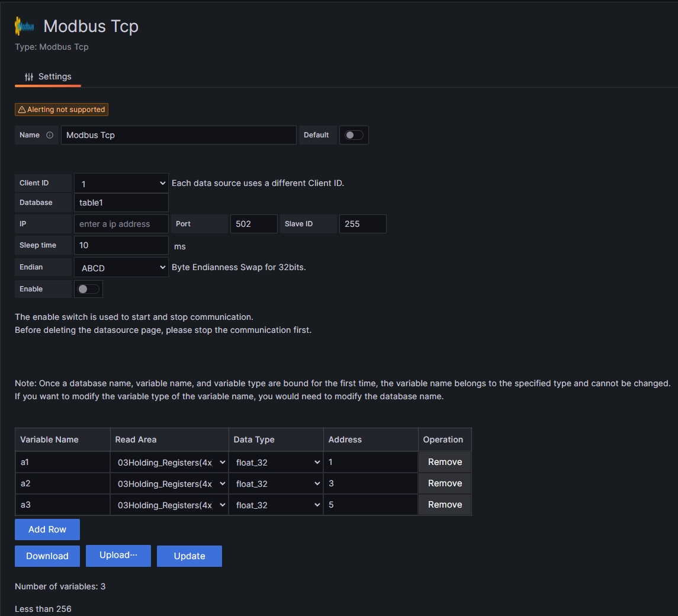The height and width of the screenshot is (616, 678).
Task: Remove the a1 variable row
Action: pyautogui.click(x=445, y=462)
